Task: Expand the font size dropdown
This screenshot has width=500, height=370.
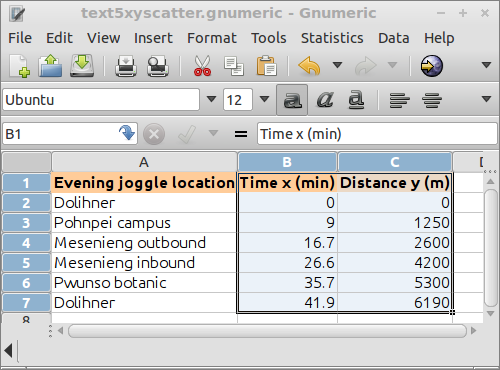Action: 264,99
